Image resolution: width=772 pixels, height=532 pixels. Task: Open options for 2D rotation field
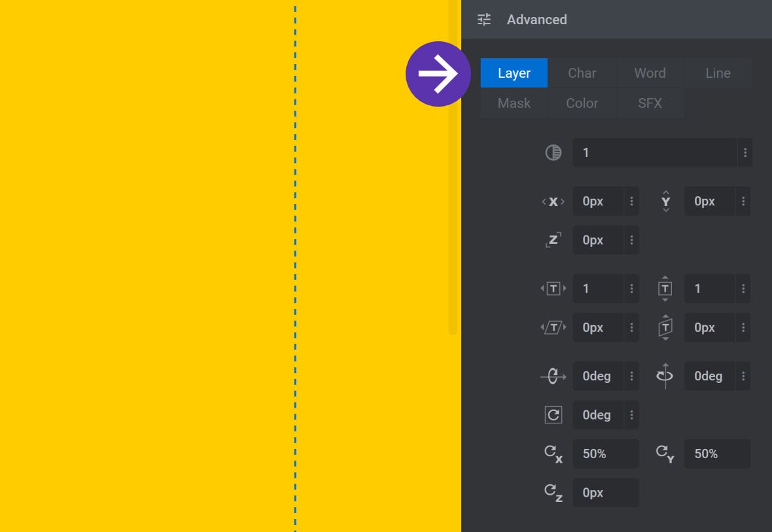point(632,416)
